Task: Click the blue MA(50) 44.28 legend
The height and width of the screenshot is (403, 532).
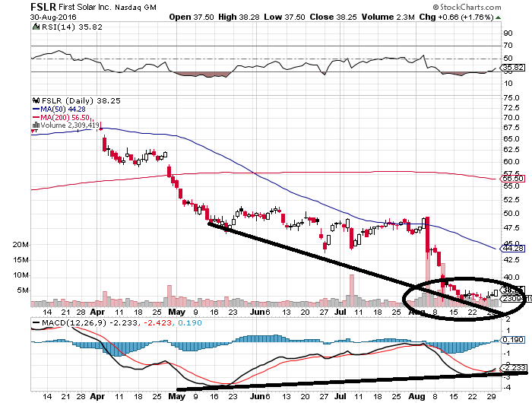Action: click(59, 109)
